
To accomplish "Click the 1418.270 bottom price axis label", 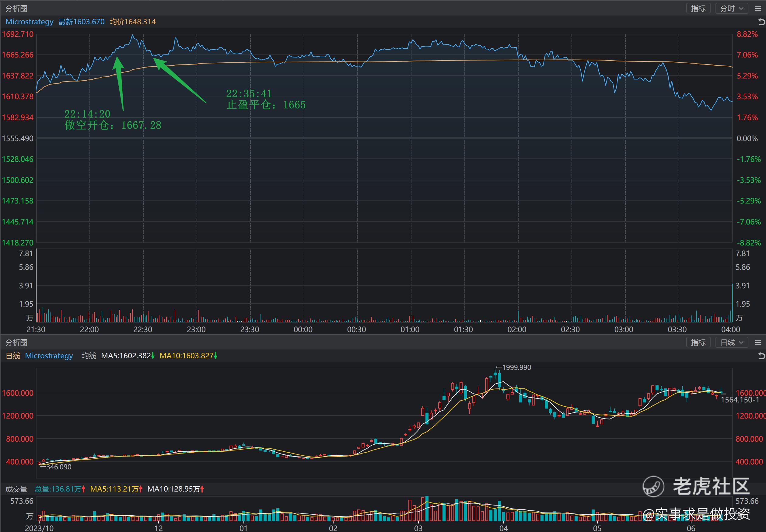I will (x=18, y=243).
